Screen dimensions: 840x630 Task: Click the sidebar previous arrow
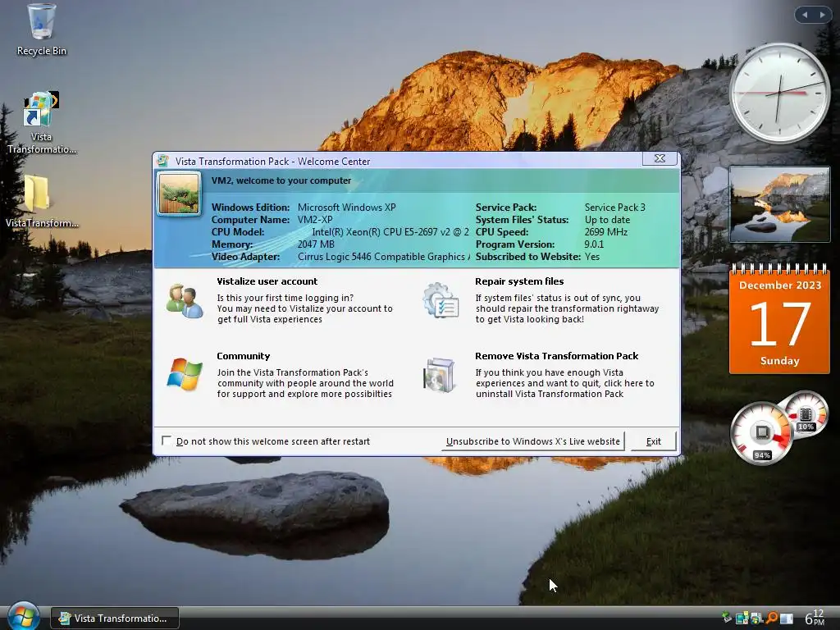coord(805,15)
